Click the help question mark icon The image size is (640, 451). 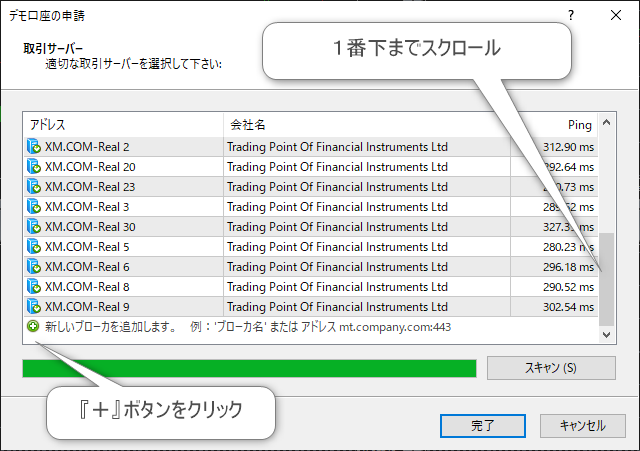(571, 16)
